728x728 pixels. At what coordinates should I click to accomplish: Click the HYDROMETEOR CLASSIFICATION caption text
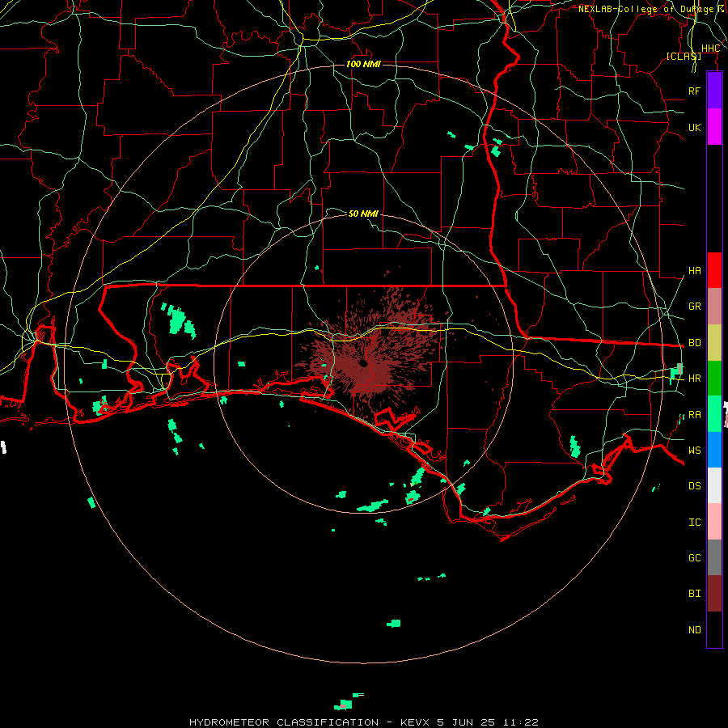284,722
